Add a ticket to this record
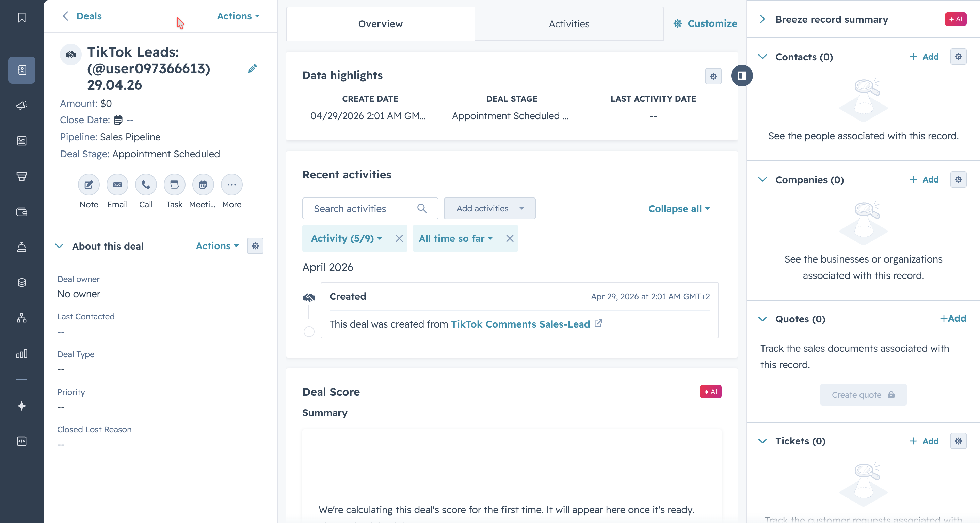 pos(924,441)
